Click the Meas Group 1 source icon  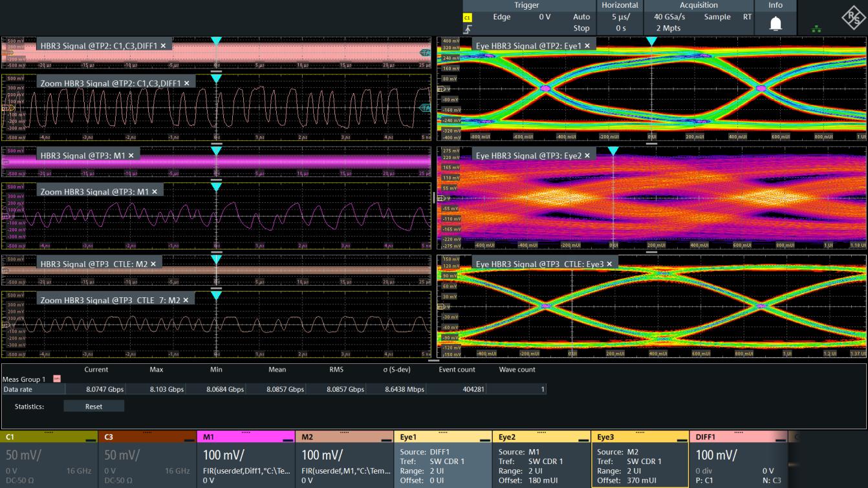point(57,379)
